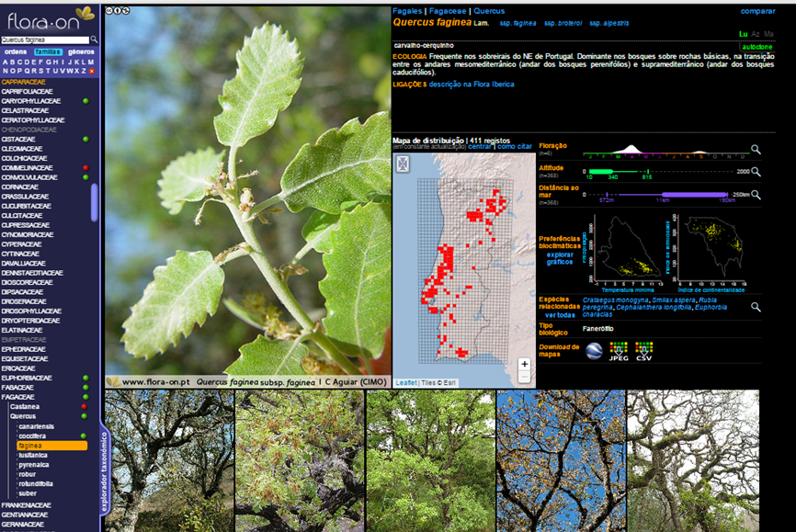796x532 pixels.
Task: Click the sidebar scrollbar thumb
Action: point(95,202)
